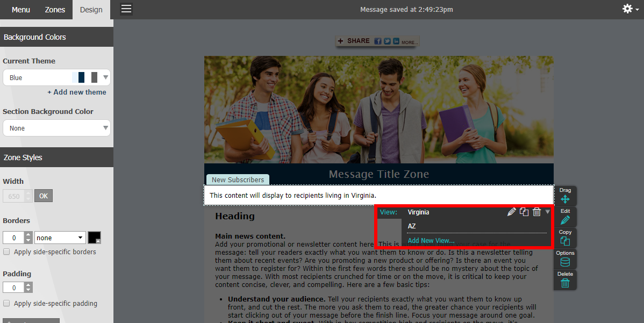Open the Current Theme Blue dropdown
This screenshot has height=323, width=644.
tap(56, 77)
